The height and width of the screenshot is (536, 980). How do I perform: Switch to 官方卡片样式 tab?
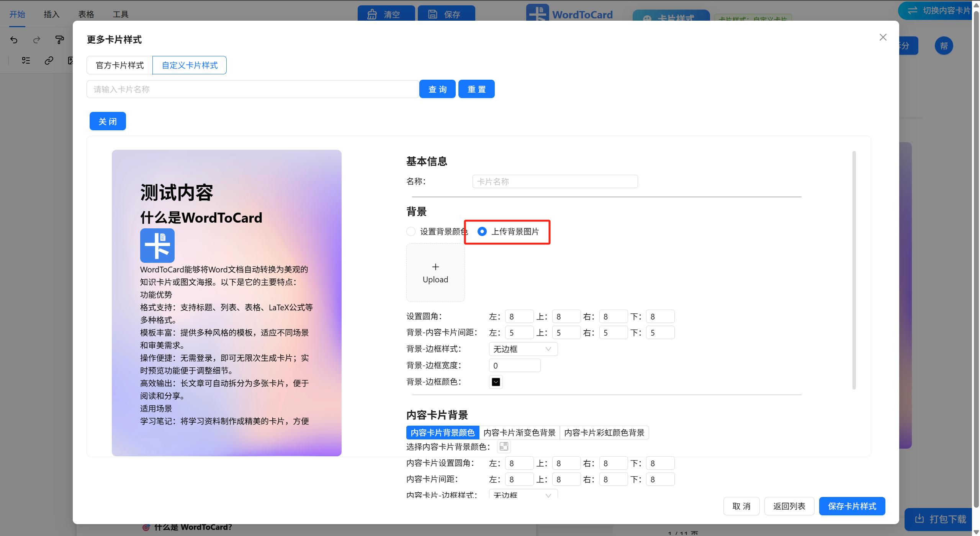[120, 65]
